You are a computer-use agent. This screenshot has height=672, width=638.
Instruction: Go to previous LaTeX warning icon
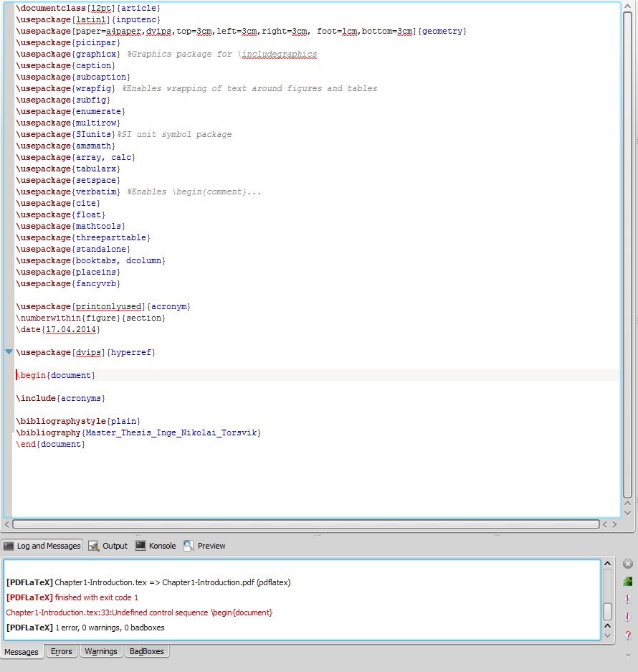(628, 635)
